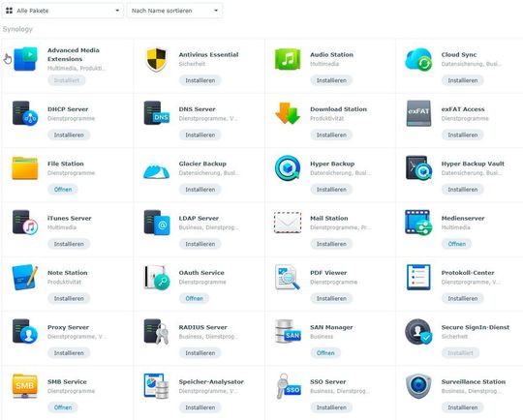Install the Mail Station package
523x420 pixels.
point(331,244)
